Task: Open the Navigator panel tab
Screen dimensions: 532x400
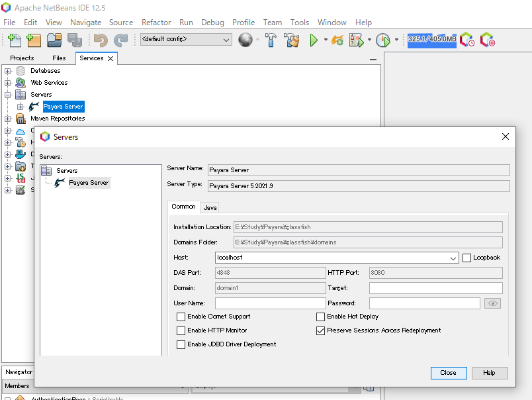Action: click(19, 372)
